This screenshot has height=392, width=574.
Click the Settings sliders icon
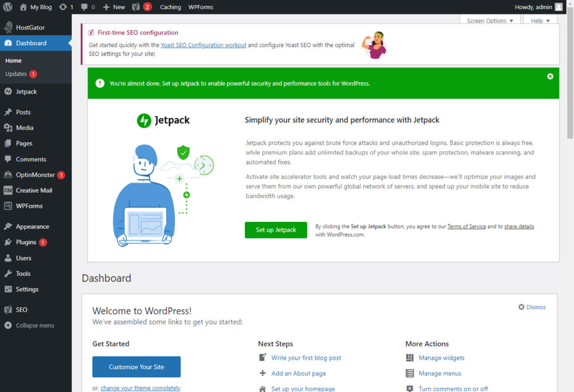[x=8, y=289]
